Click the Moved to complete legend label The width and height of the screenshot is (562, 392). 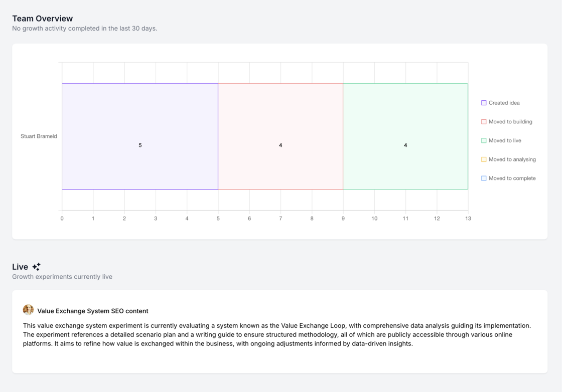click(512, 178)
